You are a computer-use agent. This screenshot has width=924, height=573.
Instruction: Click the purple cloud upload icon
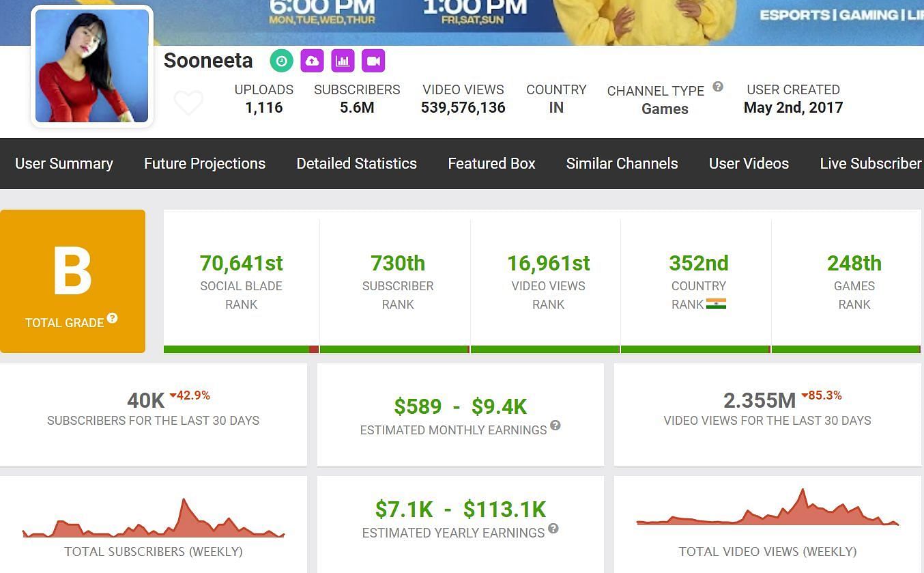pyautogui.click(x=312, y=61)
